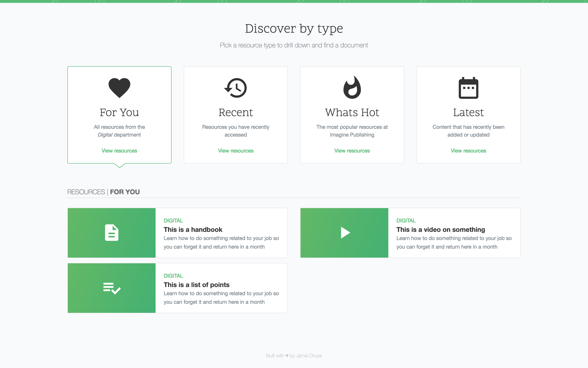This screenshot has width=588, height=368.
Task: Open View resources link under Latest
Action: [x=468, y=151]
